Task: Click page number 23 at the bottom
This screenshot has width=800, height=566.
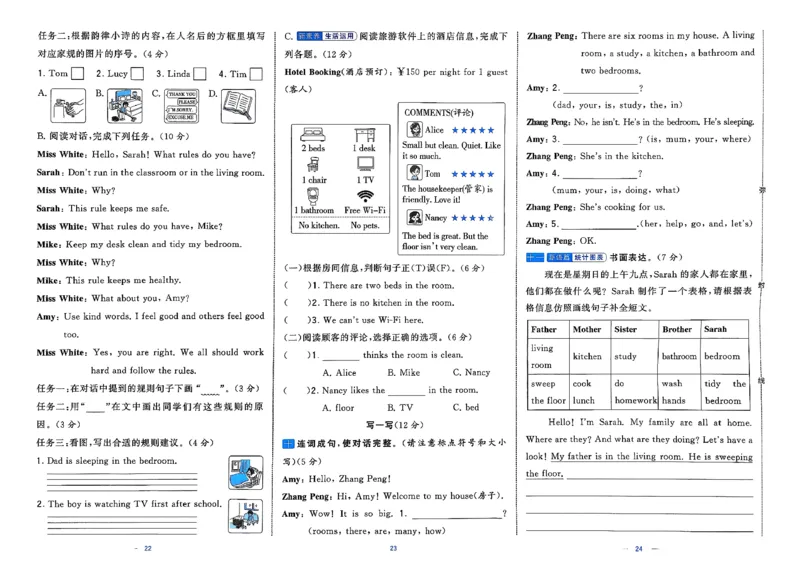Action: [x=393, y=548]
